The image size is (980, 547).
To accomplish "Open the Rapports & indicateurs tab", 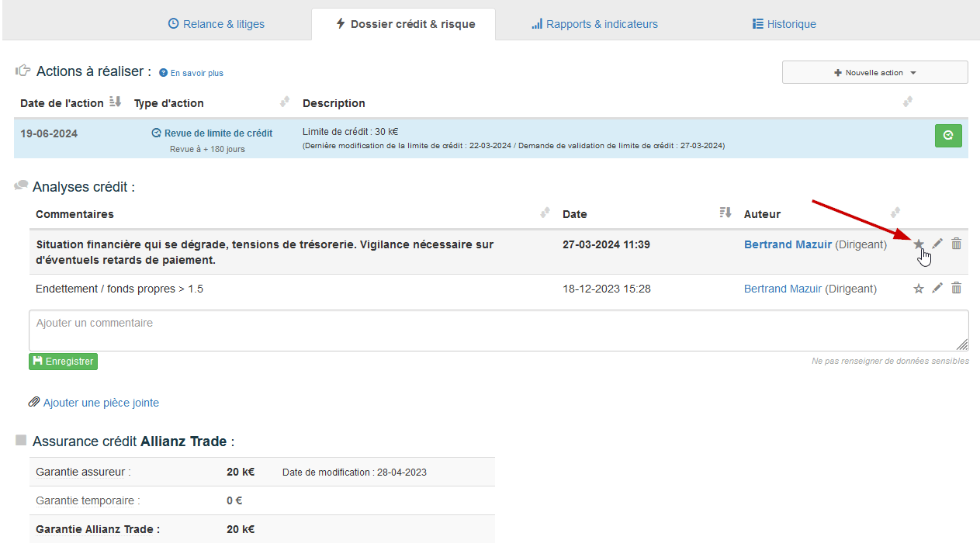I will [594, 24].
